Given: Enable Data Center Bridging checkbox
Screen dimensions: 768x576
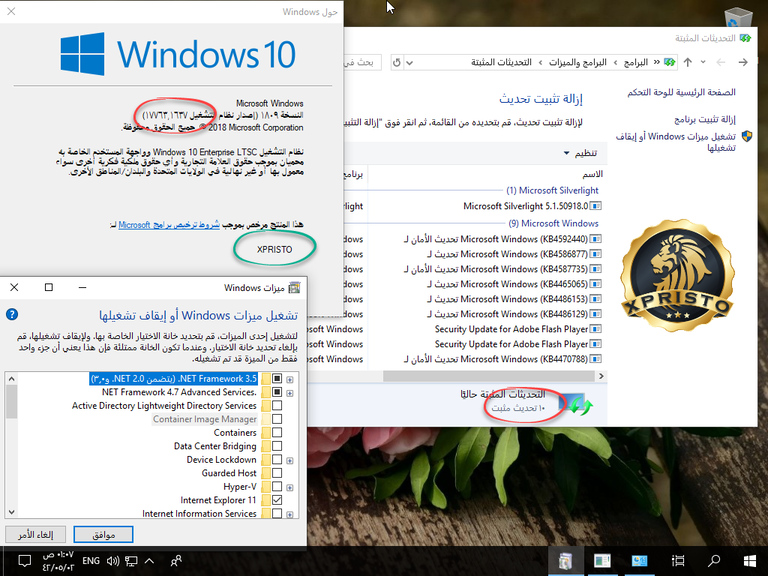Looking at the screenshot, I should pos(277,446).
